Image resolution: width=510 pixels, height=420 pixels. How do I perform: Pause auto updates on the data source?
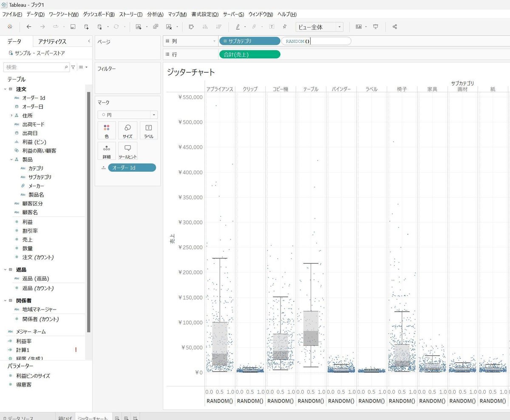[100, 27]
